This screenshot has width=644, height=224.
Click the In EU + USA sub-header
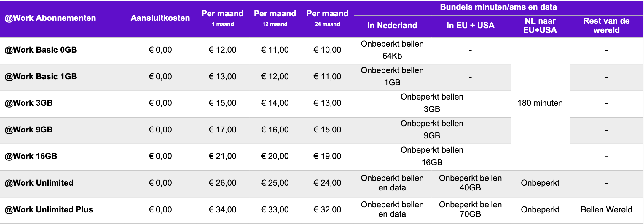[470, 26]
